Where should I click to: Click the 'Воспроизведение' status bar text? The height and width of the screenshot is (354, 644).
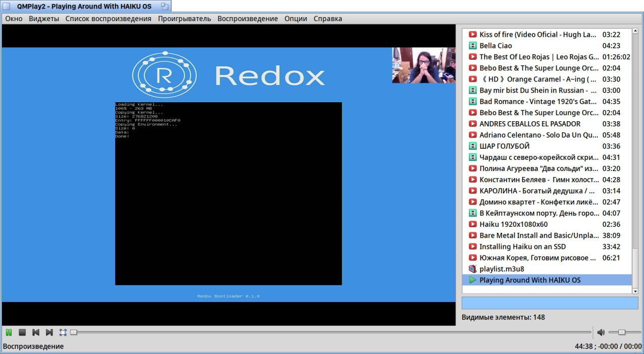click(x=34, y=346)
